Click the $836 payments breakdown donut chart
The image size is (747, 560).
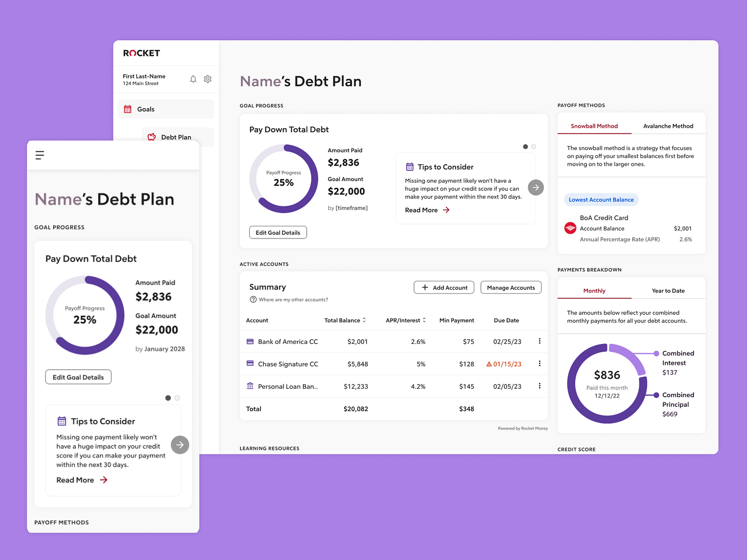(x=607, y=384)
